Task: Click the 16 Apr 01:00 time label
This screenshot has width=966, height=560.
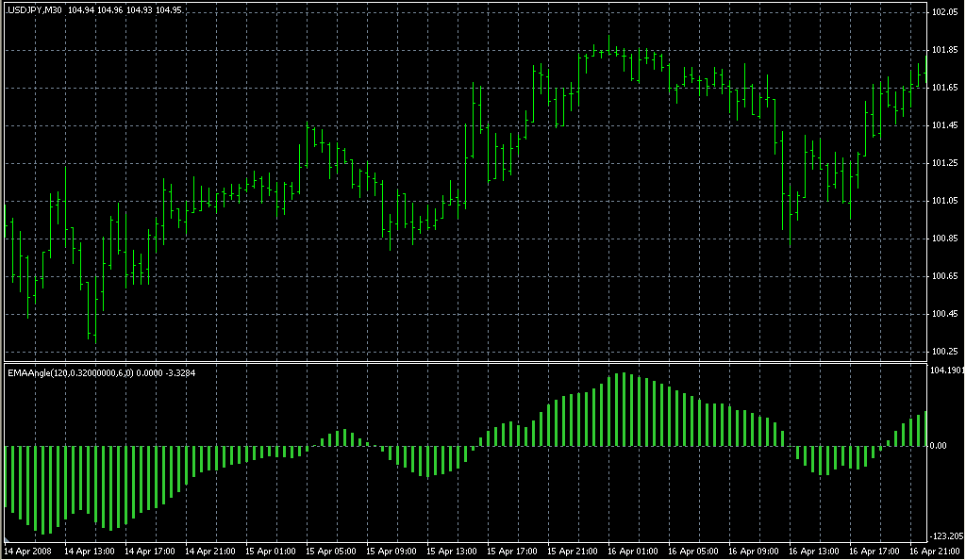Action: pos(632,550)
